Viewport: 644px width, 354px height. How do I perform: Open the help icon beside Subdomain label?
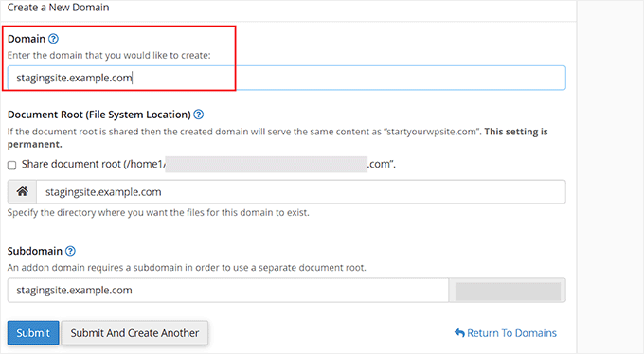point(71,251)
